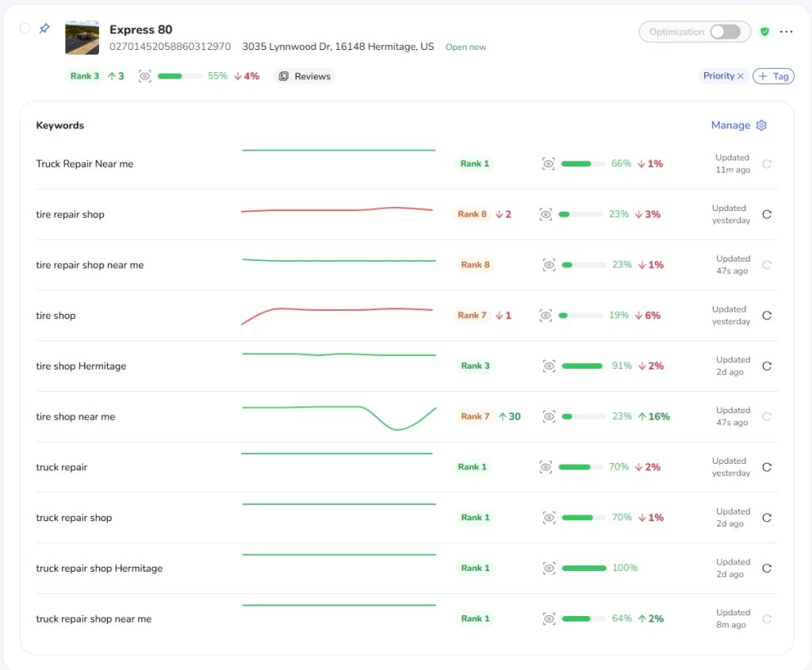The height and width of the screenshot is (670, 812).
Task: Refresh the tire shop Hermitage keyword
Action: point(767,366)
